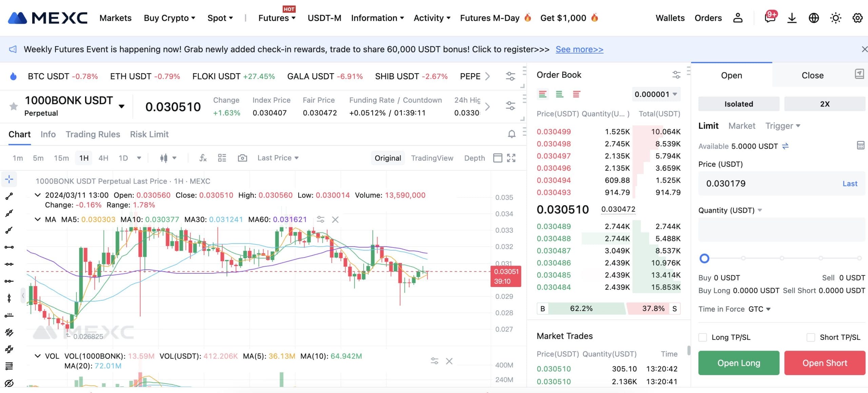Expand the Futures menu
This screenshot has height=393, width=868.
(277, 18)
